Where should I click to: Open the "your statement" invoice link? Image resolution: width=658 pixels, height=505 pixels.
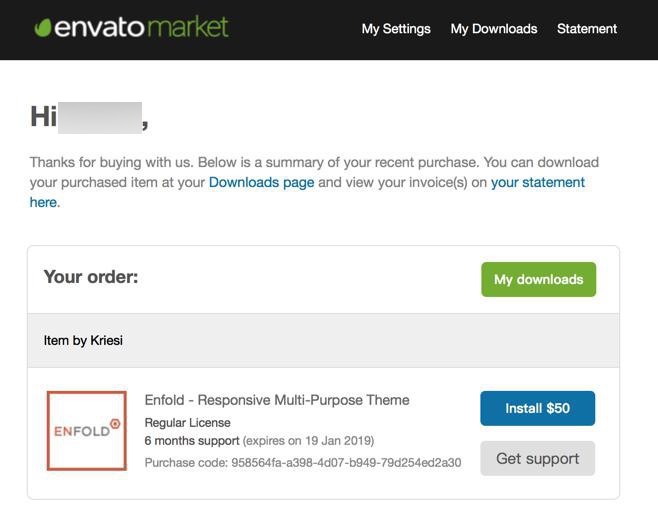[x=537, y=182]
